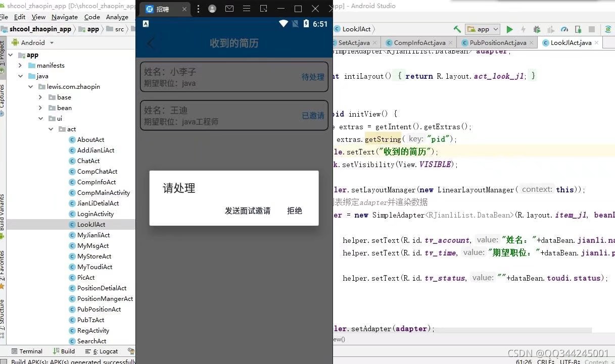
Task: Open the Build tool window
Action: tap(64, 351)
